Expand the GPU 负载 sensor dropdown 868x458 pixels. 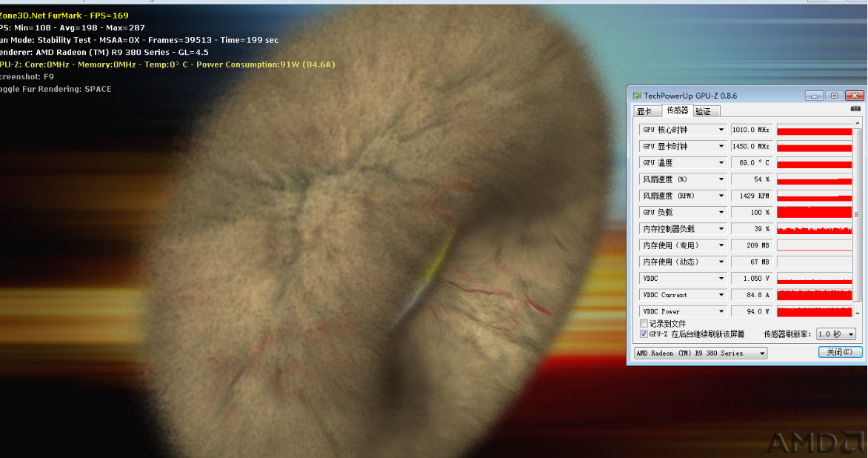point(721,212)
